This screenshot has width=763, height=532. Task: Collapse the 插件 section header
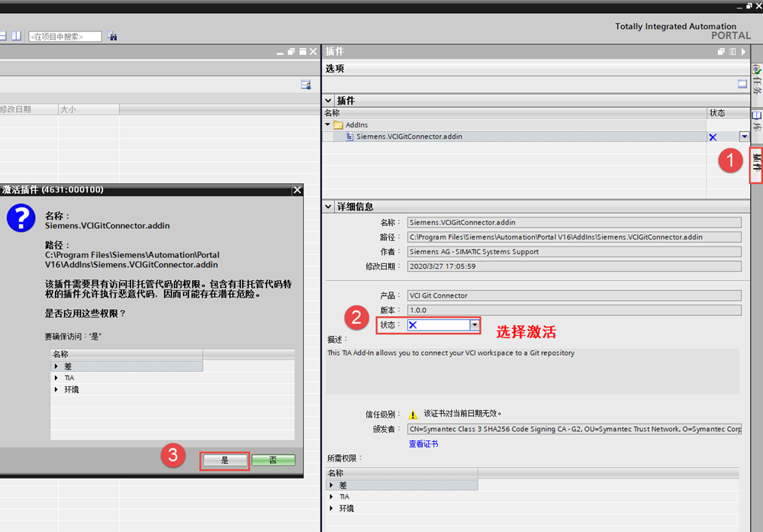click(328, 101)
